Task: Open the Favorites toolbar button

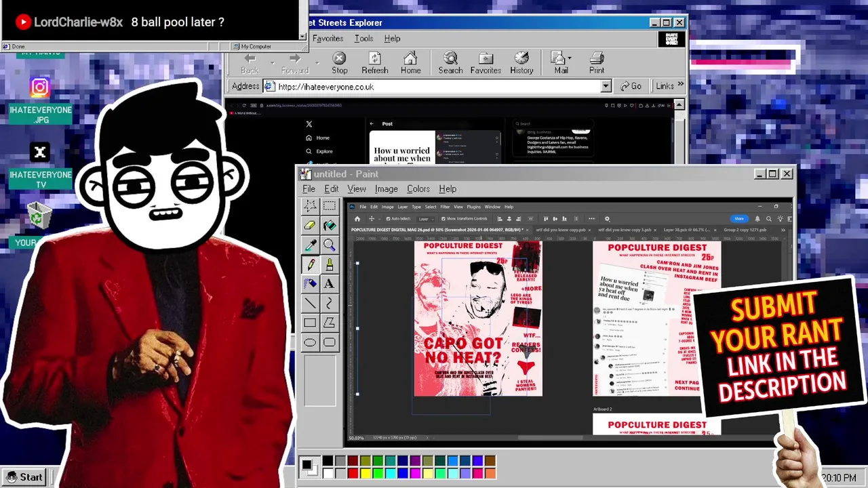Action: tap(486, 63)
